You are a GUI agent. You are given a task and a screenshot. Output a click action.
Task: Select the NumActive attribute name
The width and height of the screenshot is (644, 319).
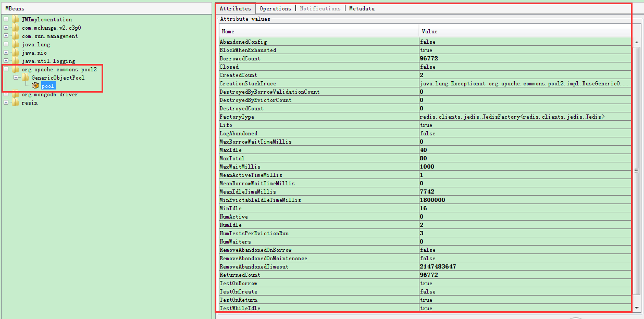point(233,216)
